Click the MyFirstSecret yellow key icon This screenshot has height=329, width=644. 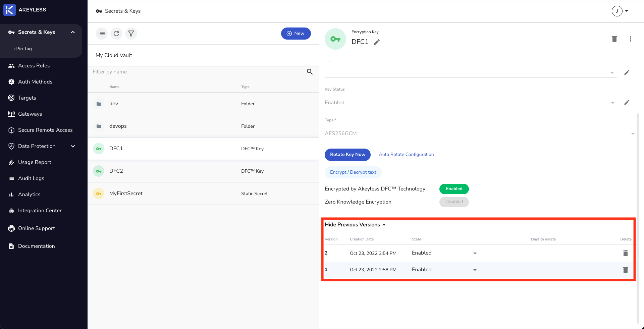pyautogui.click(x=99, y=194)
